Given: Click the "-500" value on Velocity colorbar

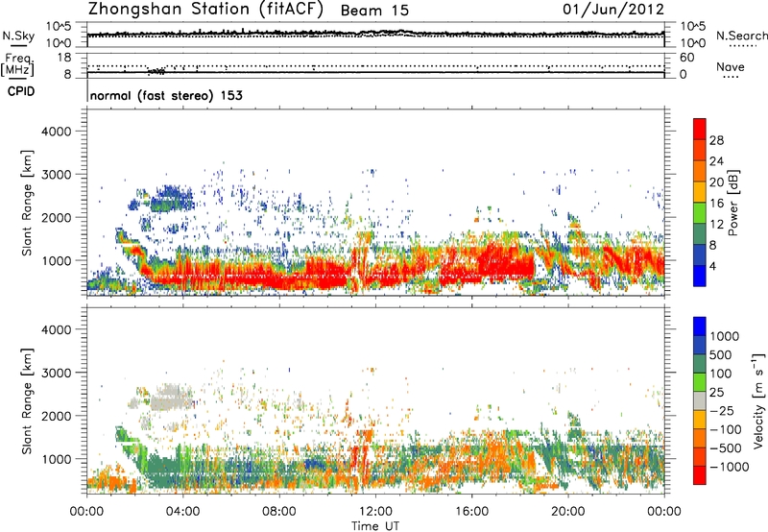Looking at the screenshot, I should pyautogui.click(x=726, y=448).
